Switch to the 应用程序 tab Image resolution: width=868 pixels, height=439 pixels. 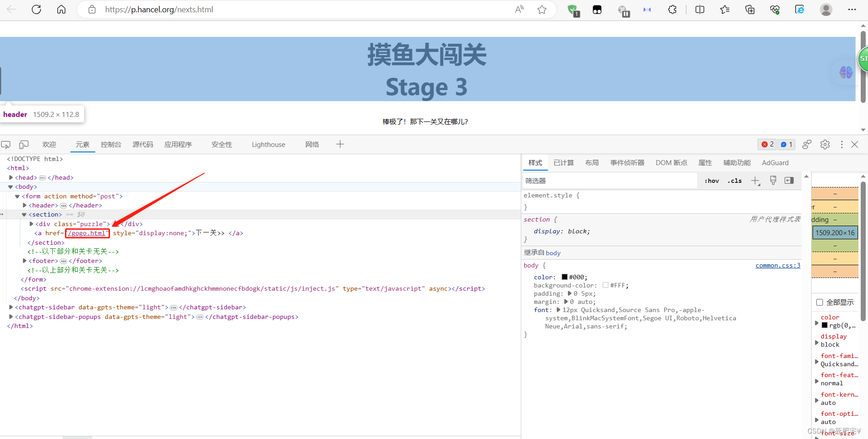click(x=178, y=145)
